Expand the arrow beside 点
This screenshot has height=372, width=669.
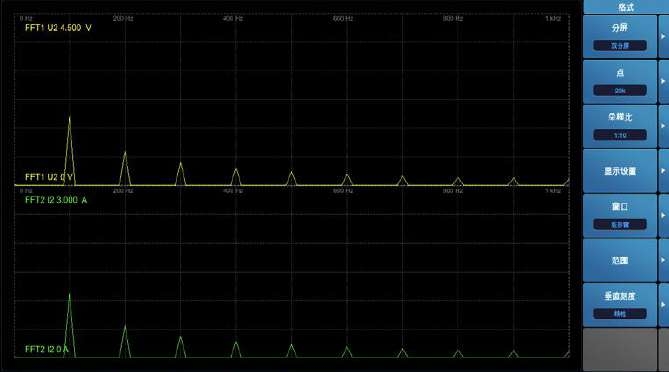pos(664,81)
